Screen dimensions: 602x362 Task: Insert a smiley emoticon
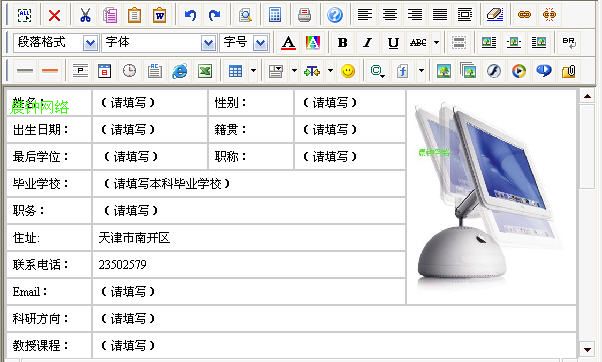pos(348,71)
